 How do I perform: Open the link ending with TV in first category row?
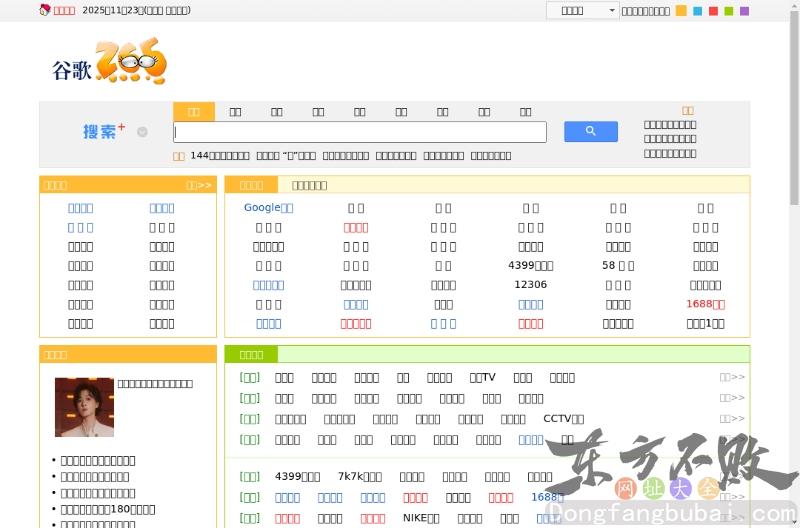click(482, 378)
